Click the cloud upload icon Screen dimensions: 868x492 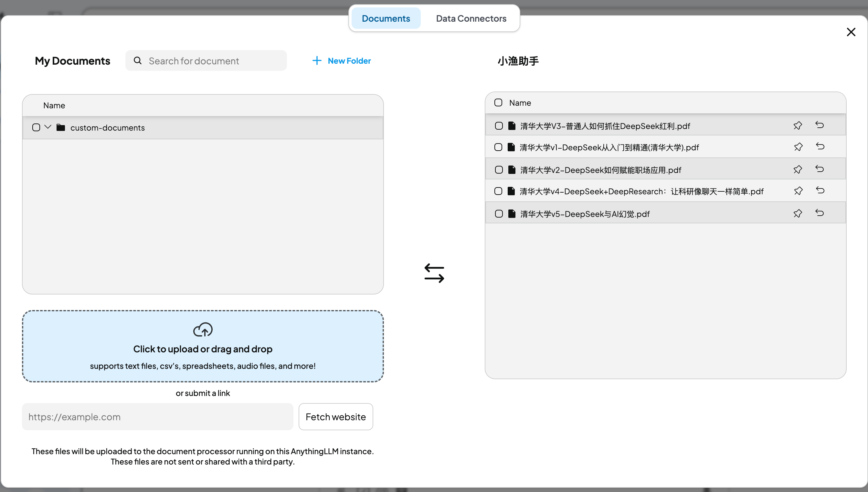203,329
